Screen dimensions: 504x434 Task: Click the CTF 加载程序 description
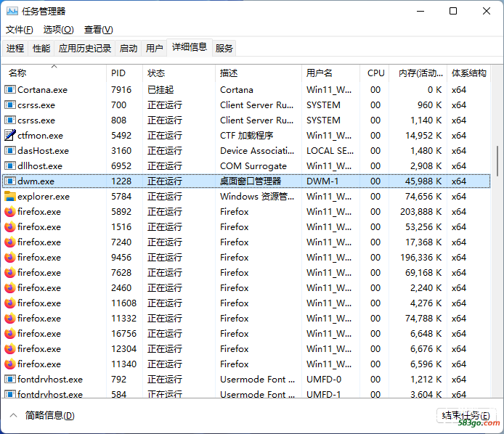246,135
